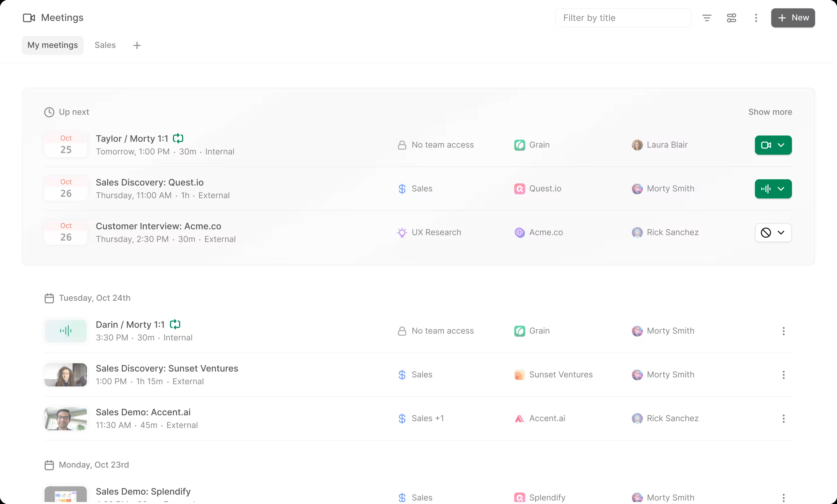Click the UX Research lightbulb icon

point(402,233)
